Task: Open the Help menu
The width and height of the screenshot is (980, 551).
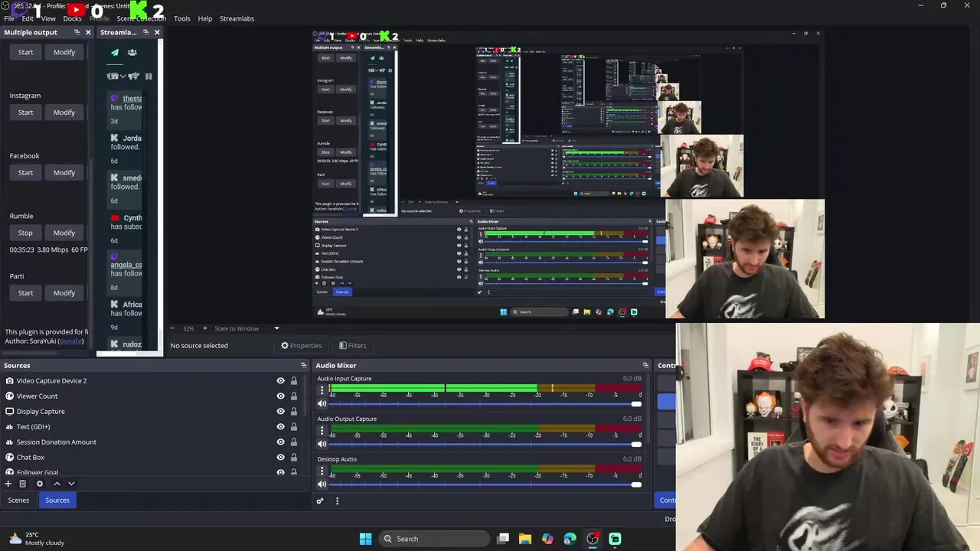Action: tap(205, 18)
